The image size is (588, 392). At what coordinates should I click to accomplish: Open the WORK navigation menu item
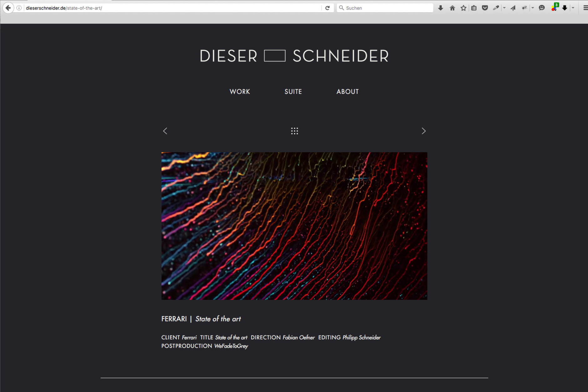(240, 92)
